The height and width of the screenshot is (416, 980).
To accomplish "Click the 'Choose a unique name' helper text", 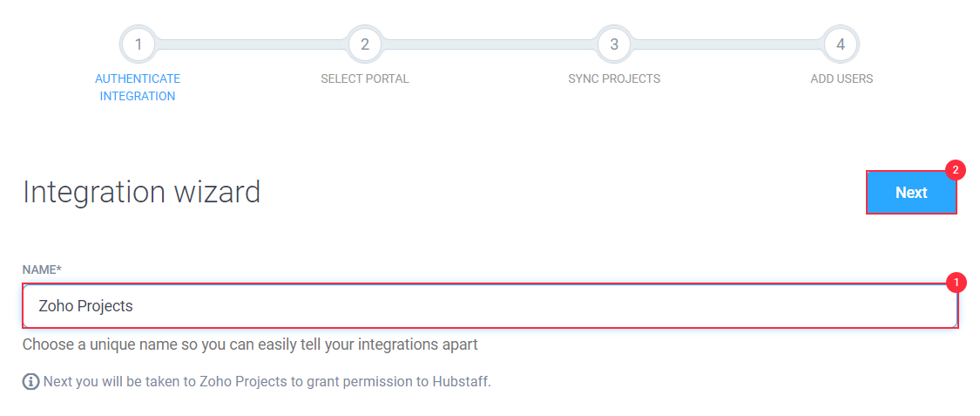I will point(250,344).
